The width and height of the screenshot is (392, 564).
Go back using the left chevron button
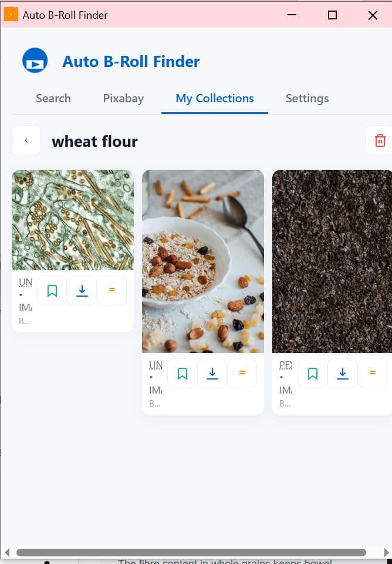[x=26, y=140]
